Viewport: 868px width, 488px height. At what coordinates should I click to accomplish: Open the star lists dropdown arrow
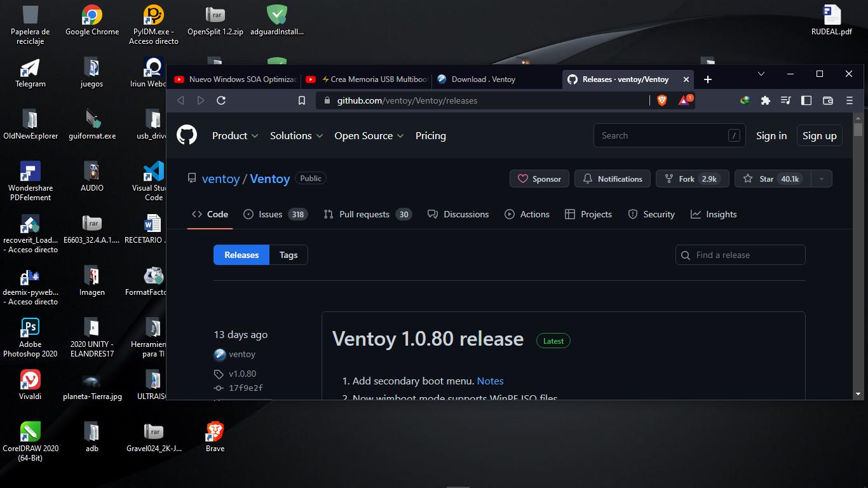point(821,179)
